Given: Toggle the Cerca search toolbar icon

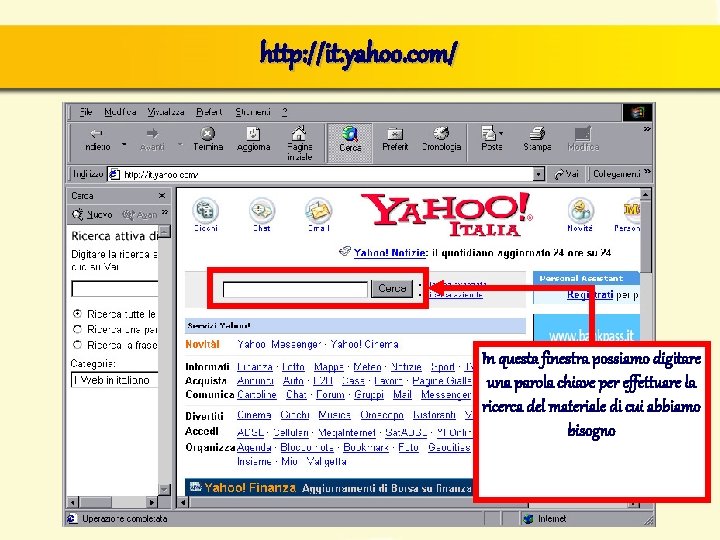Looking at the screenshot, I should 350,134.
